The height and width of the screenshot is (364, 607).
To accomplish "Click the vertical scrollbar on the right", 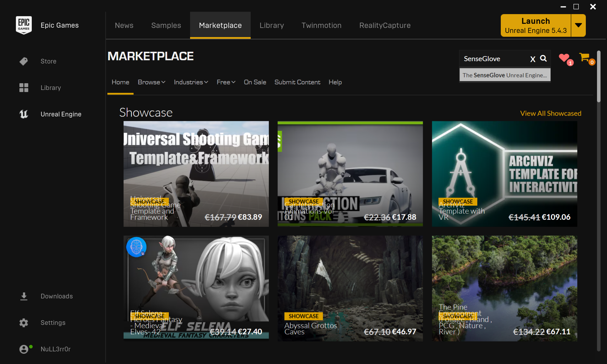I will click(598, 76).
